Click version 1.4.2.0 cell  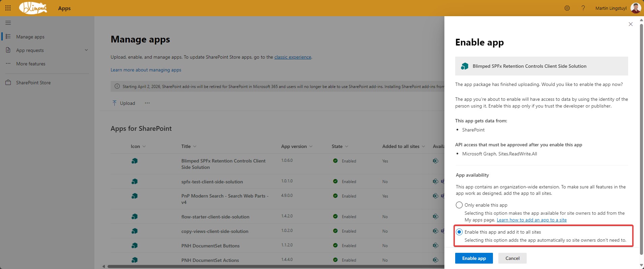pyautogui.click(x=287, y=216)
